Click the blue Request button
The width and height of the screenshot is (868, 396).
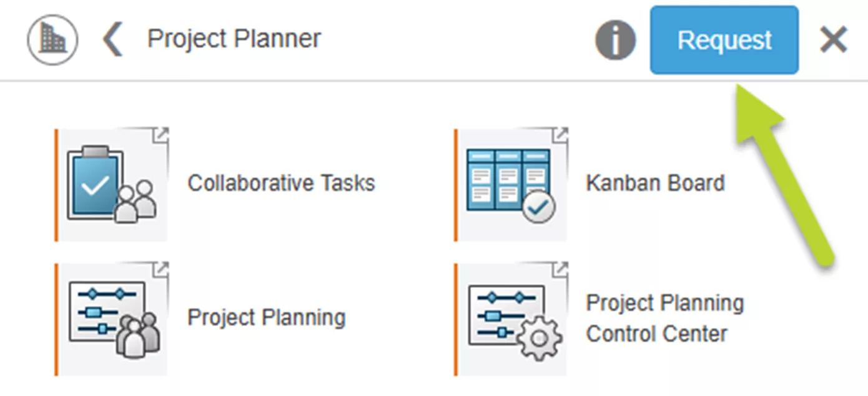pos(724,39)
